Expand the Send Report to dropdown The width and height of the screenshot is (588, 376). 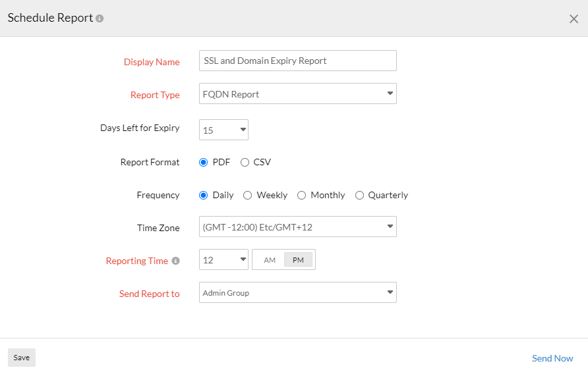pos(297,293)
